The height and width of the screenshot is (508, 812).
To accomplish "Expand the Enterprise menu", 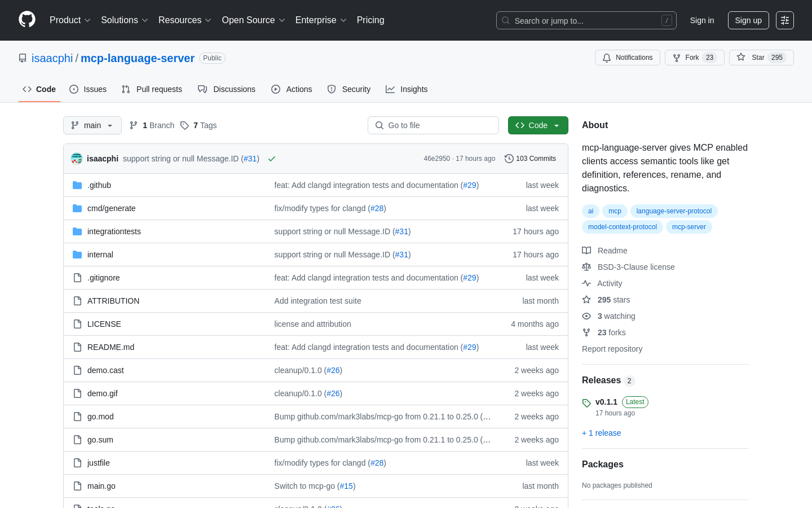I will click(321, 20).
